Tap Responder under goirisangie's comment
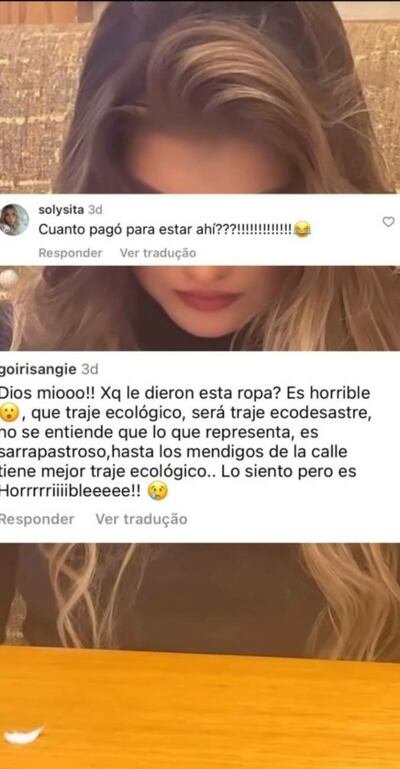Viewport: 400px width, 769px height. pyautogui.click(x=37, y=519)
